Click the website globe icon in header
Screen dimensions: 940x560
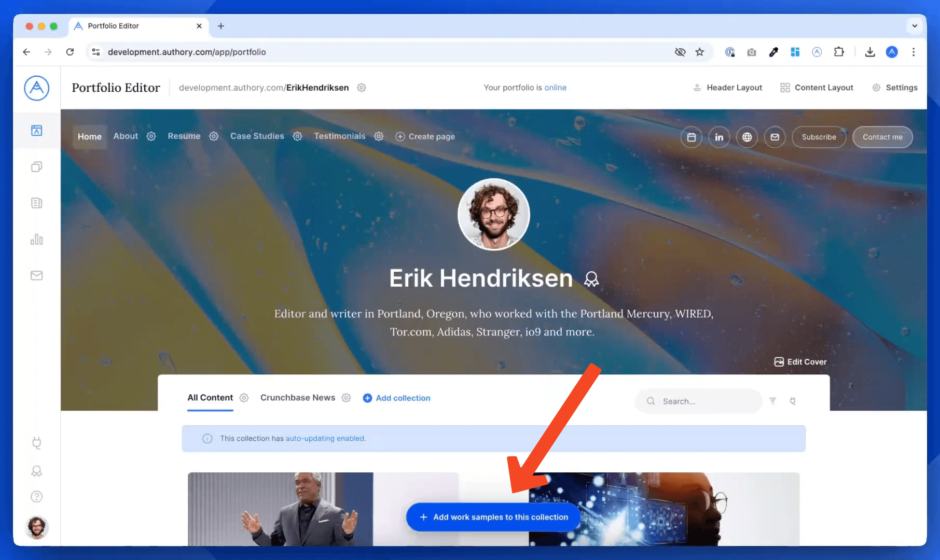click(747, 137)
